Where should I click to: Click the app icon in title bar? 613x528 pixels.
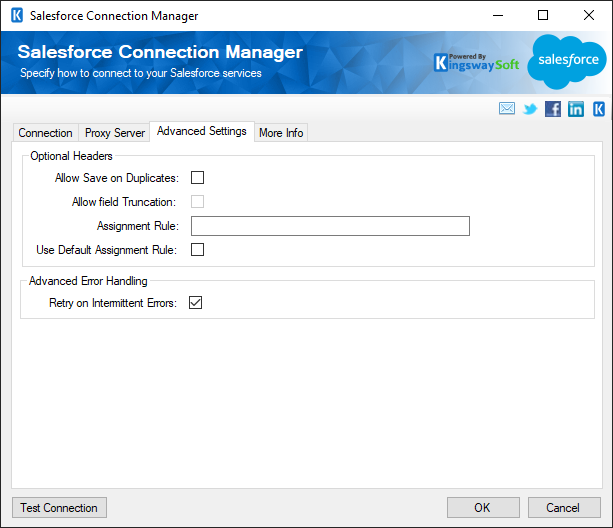pos(17,16)
